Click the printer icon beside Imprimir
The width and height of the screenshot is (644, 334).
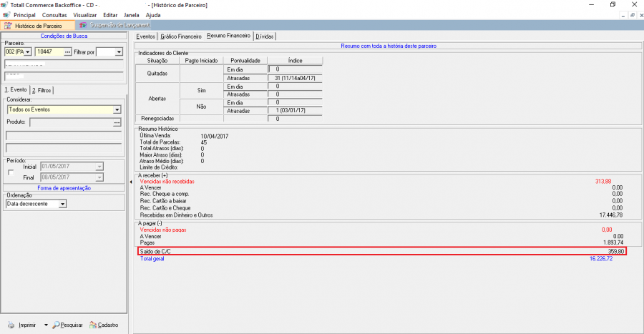click(10, 325)
